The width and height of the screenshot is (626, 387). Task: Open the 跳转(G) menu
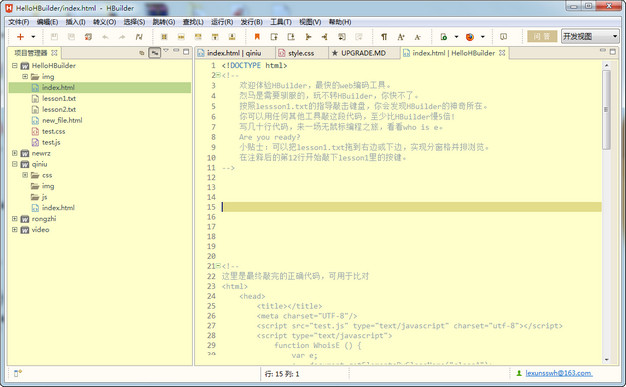tap(164, 22)
